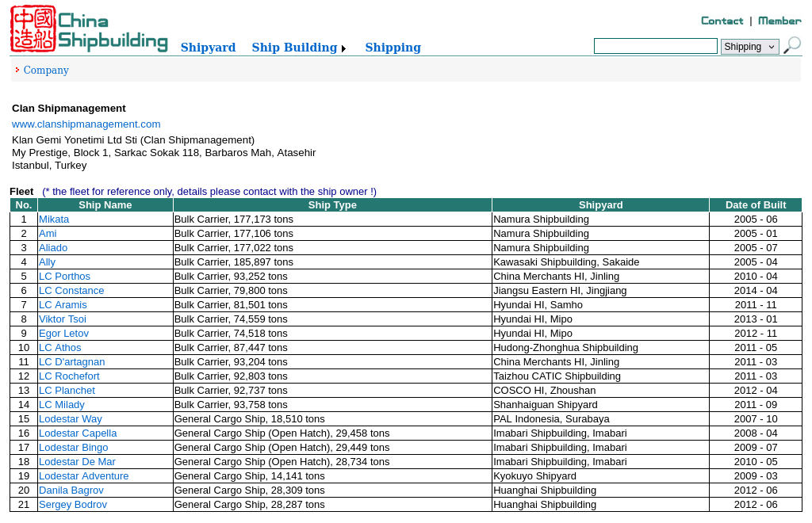812x523 pixels.
Task: Click the Company breadcrumb link
Action: pyautogui.click(x=46, y=71)
